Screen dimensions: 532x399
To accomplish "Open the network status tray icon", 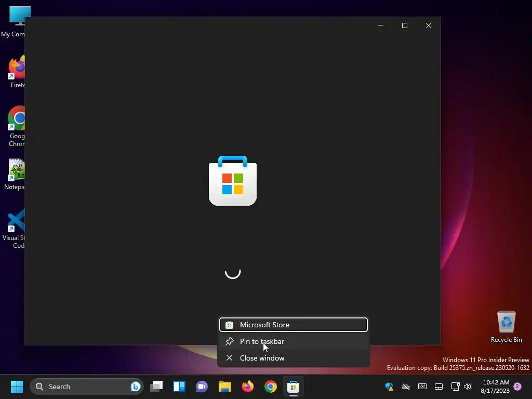I will 455,387.
